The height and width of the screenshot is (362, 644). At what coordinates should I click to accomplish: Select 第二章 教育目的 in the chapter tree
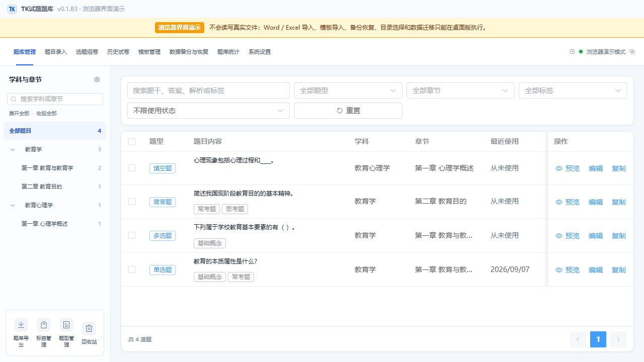[x=55, y=187]
